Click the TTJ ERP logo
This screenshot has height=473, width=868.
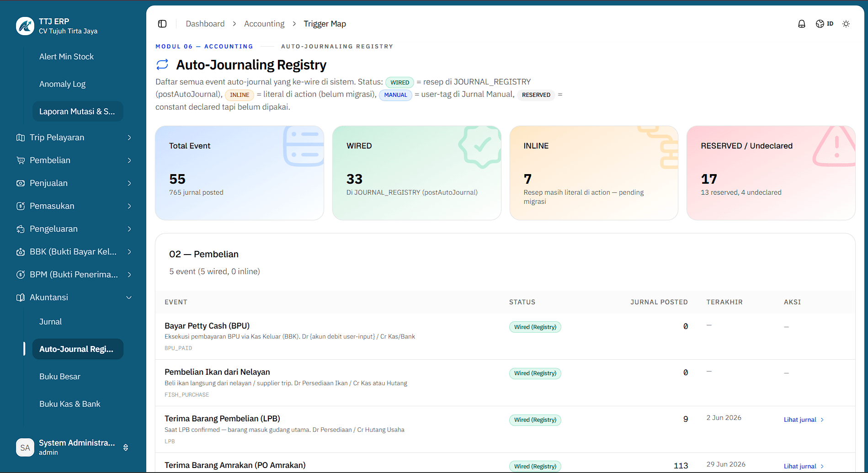25,26
